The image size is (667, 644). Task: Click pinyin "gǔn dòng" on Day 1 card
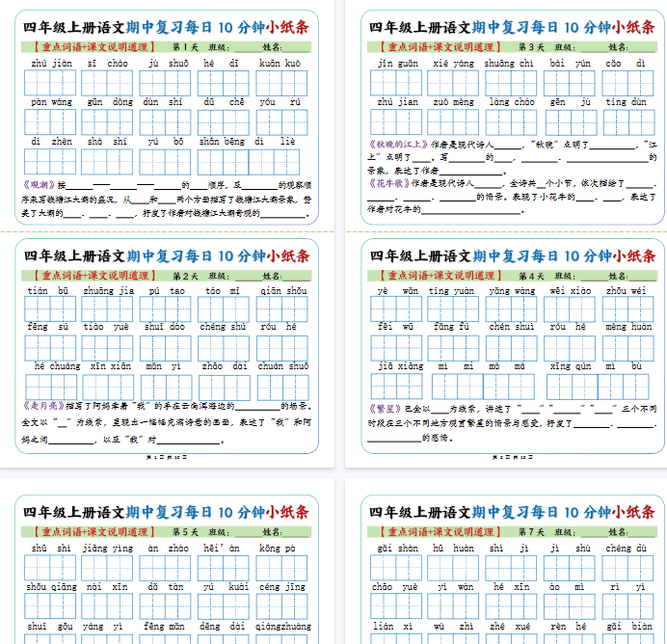tap(110, 102)
